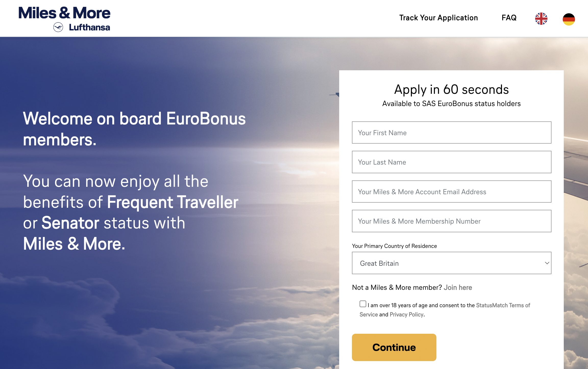Click into the Your Last Name field
Viewport: 588px width, 369px height.
pyautogui.click(x=451, y=162)
